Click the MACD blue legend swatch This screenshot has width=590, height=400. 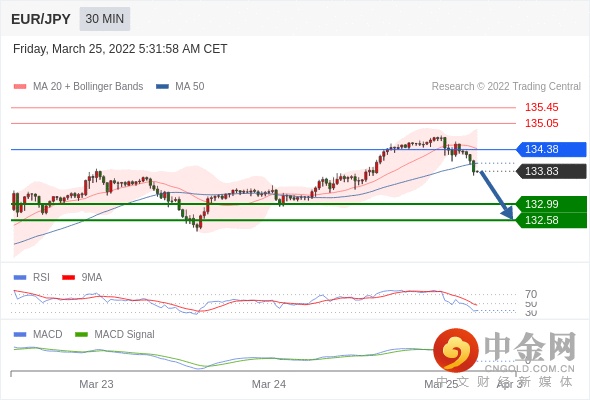coord(20,335)
